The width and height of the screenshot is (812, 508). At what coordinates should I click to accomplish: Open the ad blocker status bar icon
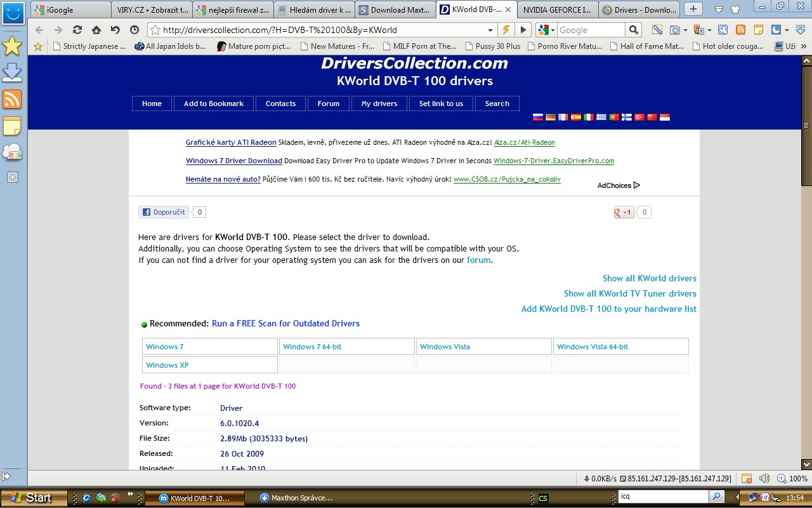click(x=747, y=479)
